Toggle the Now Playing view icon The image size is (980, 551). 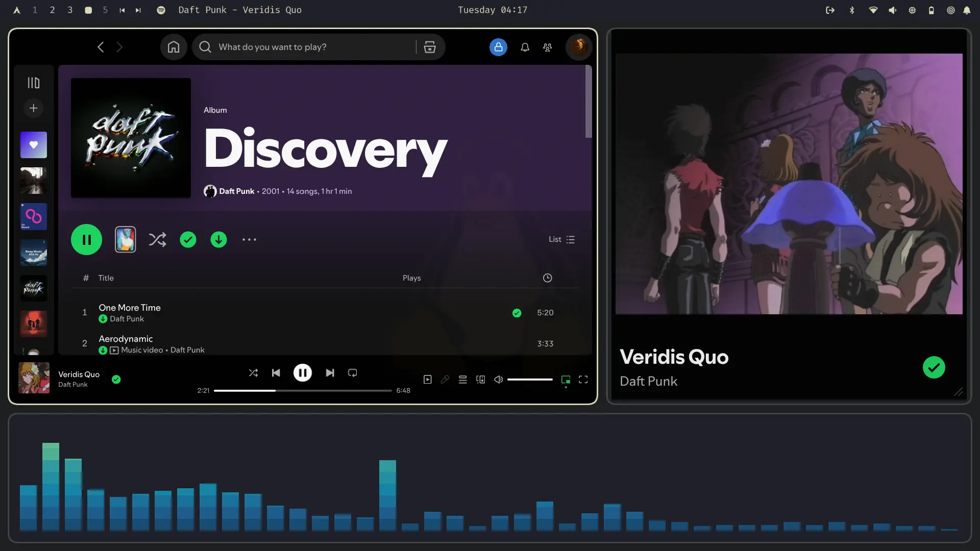tap(428, 380)
